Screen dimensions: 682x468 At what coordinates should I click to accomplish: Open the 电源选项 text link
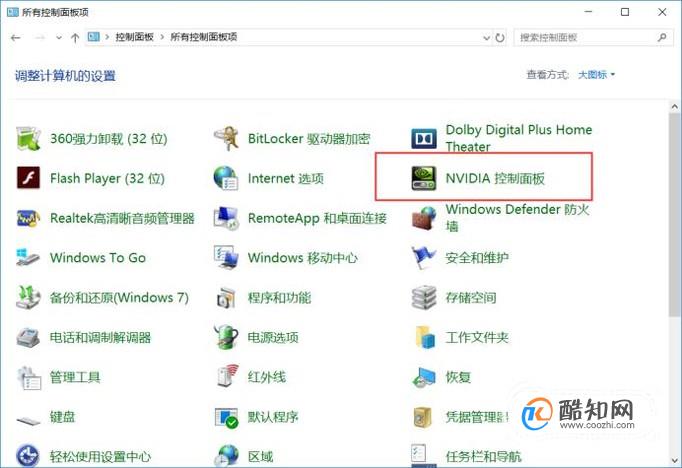pyautogui.click(x=273, y=337)
